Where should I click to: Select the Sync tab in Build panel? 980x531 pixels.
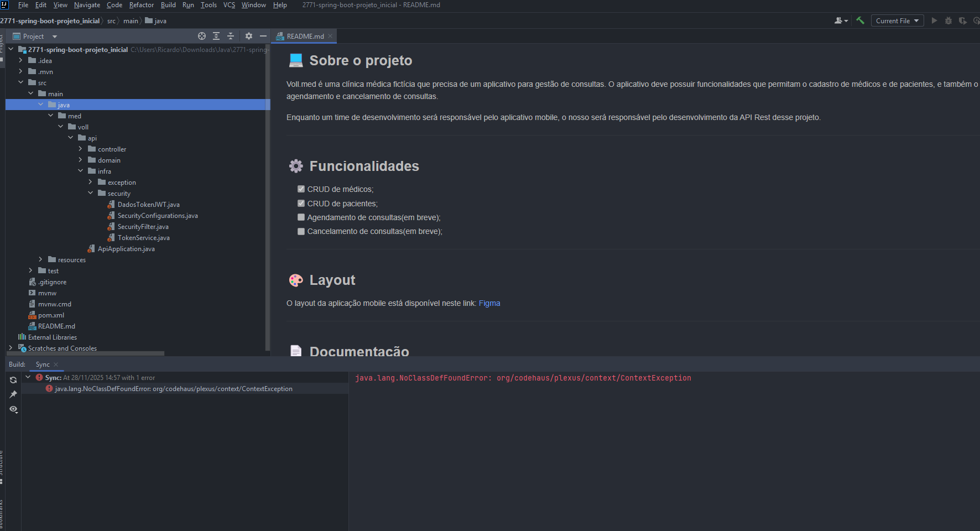coord(43,365)
